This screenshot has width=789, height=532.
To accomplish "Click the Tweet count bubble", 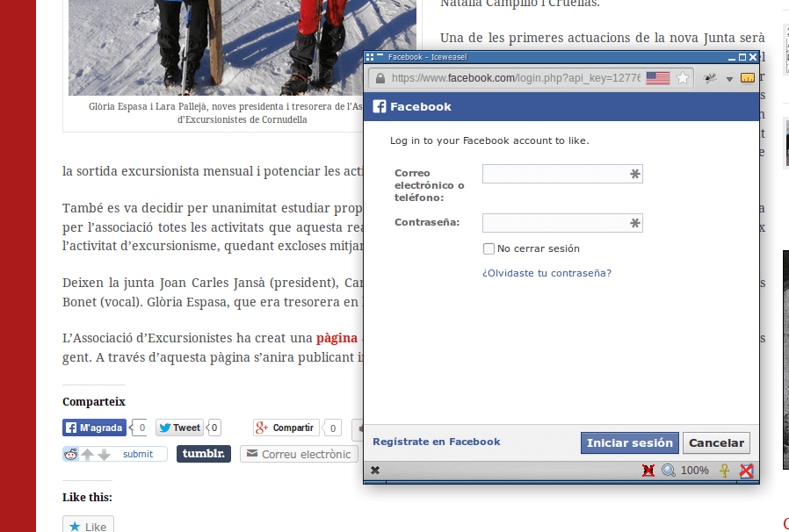I will (214, 428).
